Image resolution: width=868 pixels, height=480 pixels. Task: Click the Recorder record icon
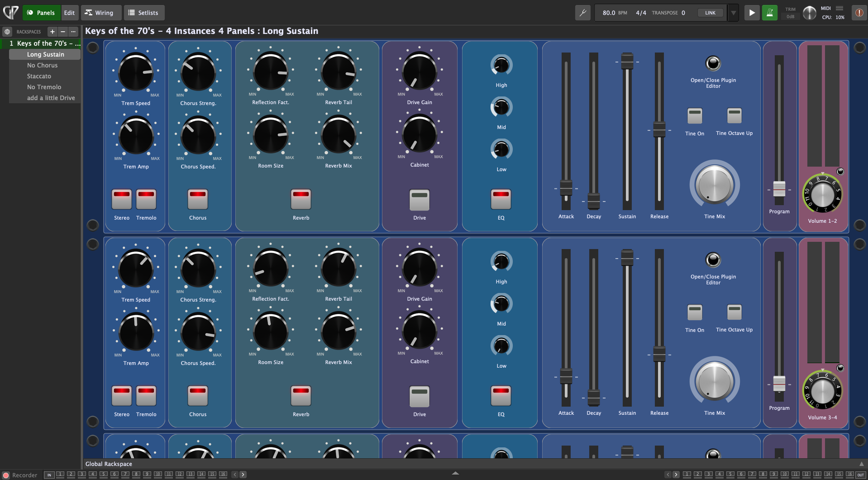6,475
